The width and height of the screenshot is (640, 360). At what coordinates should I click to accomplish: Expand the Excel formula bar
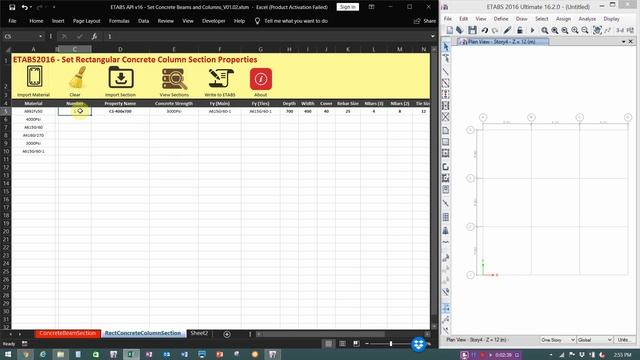pos(433,36)
